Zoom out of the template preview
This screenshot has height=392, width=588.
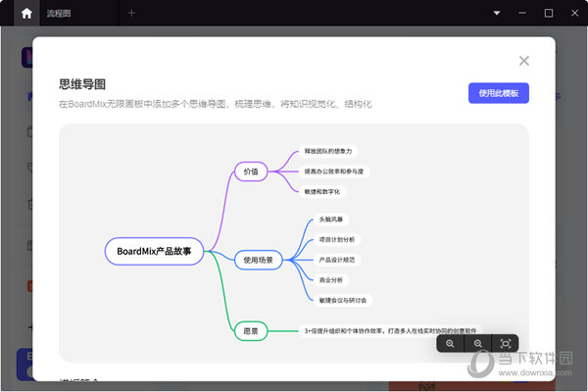point(478,344)
